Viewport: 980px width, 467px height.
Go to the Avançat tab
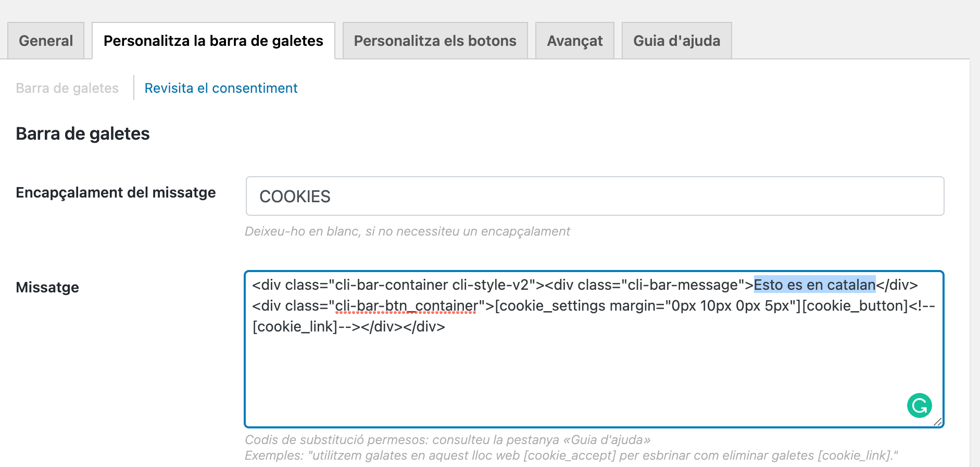[x=575, y=41]
